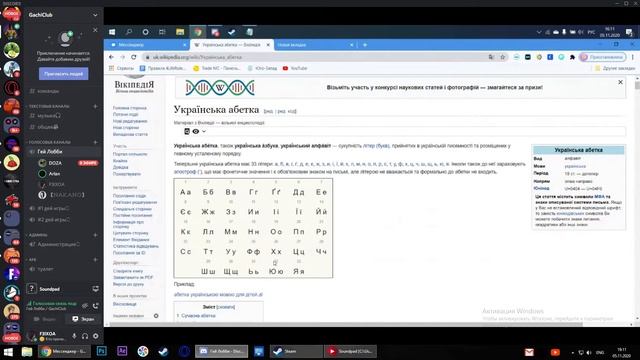The image size is (640, 360).
Task: Open the paused browser profile button
Action: click(x=603, y=57)
